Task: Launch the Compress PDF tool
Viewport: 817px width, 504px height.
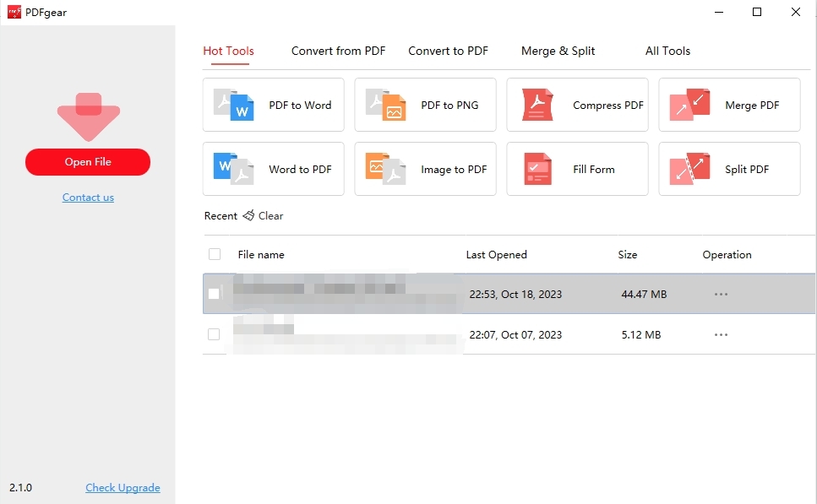Action: pyautogui.click(x=577, y=105)
